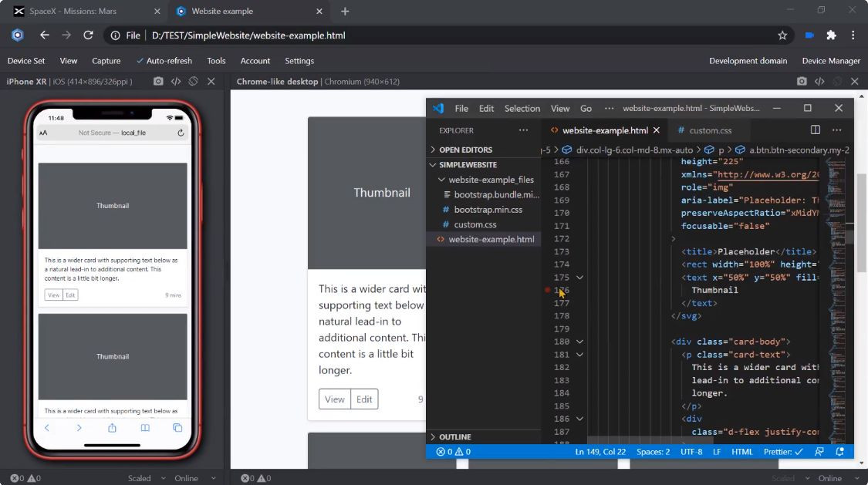Click the browser forward arrow
The width and height of the screenshot is (868, 485).
coord(66,35)
